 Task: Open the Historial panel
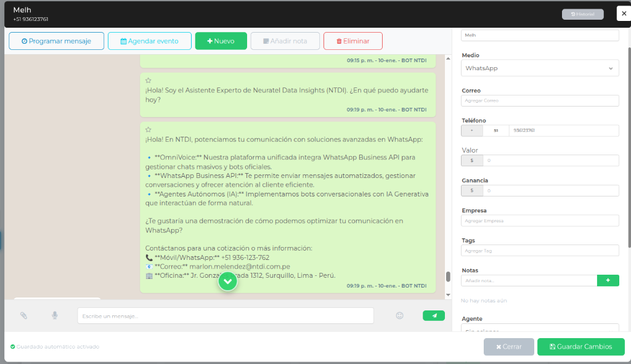582,13
